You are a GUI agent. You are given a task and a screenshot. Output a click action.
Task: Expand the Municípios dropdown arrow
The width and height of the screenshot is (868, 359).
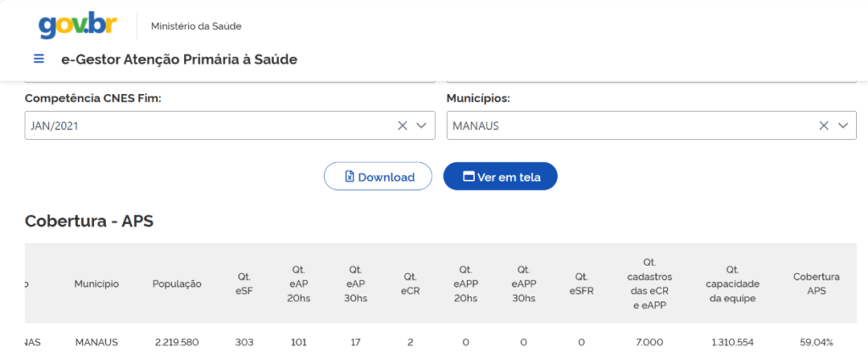843,126
